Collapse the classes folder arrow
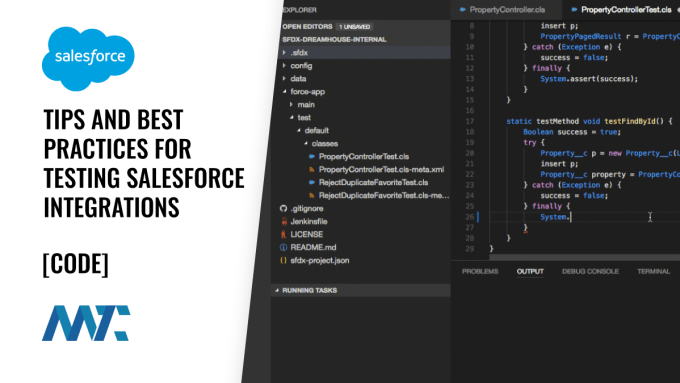680x383 pixels. (306, 144)
